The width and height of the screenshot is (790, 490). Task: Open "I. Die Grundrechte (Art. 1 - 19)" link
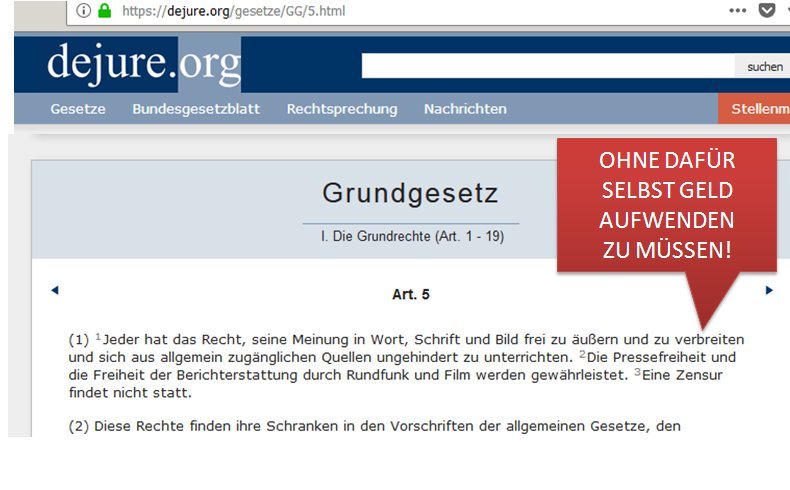click(410, 236)
